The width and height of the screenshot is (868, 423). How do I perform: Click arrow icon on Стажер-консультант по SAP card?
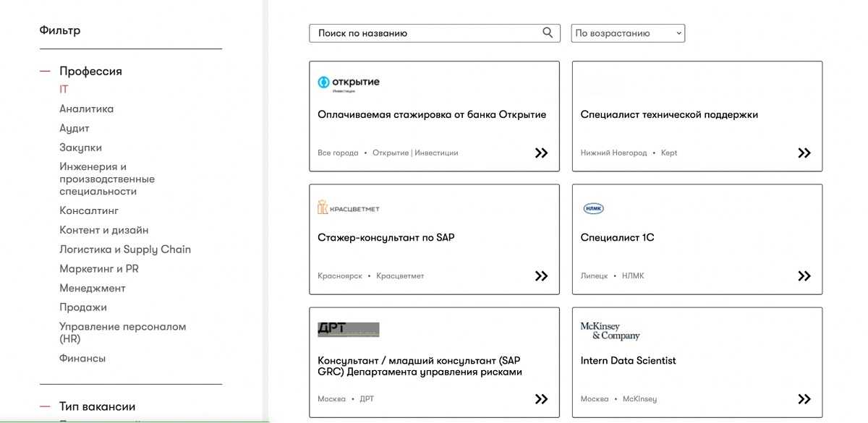(541, 275)
